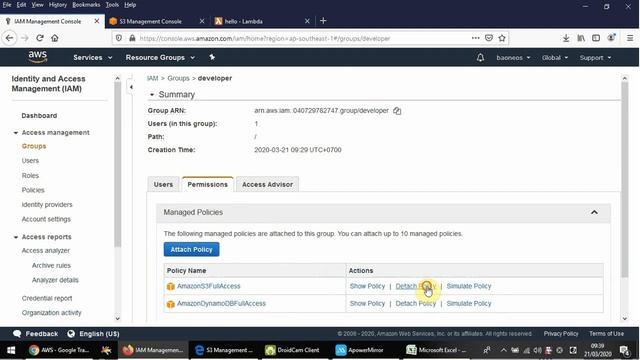The height and width of the screenshot is (360, 640).
Task: Open the Firefox downloads icon
Action: coord(566,38)
